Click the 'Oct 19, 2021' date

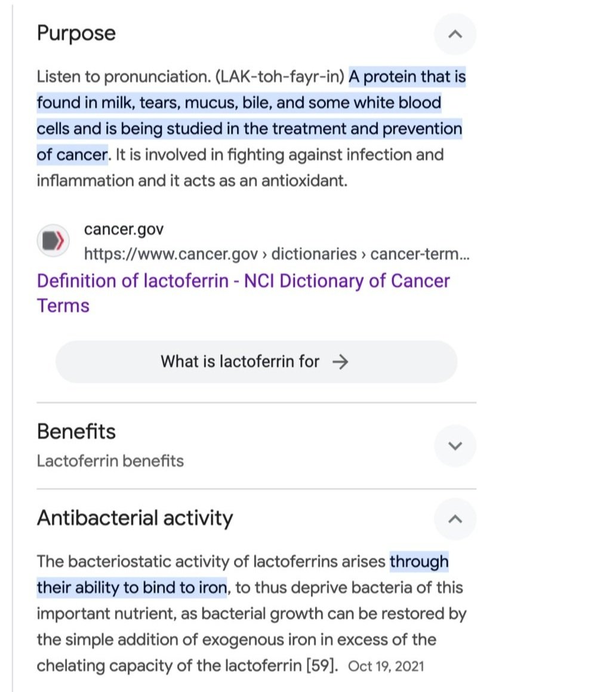point(386,666)
